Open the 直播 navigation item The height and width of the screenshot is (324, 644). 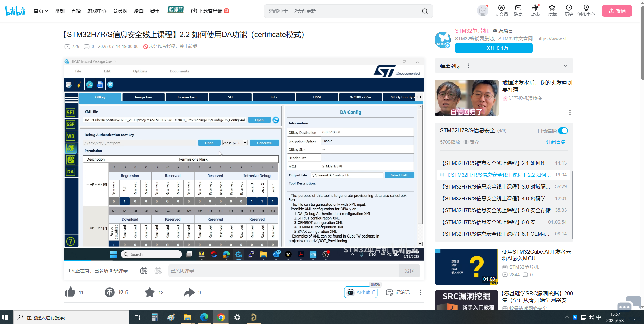76,11
